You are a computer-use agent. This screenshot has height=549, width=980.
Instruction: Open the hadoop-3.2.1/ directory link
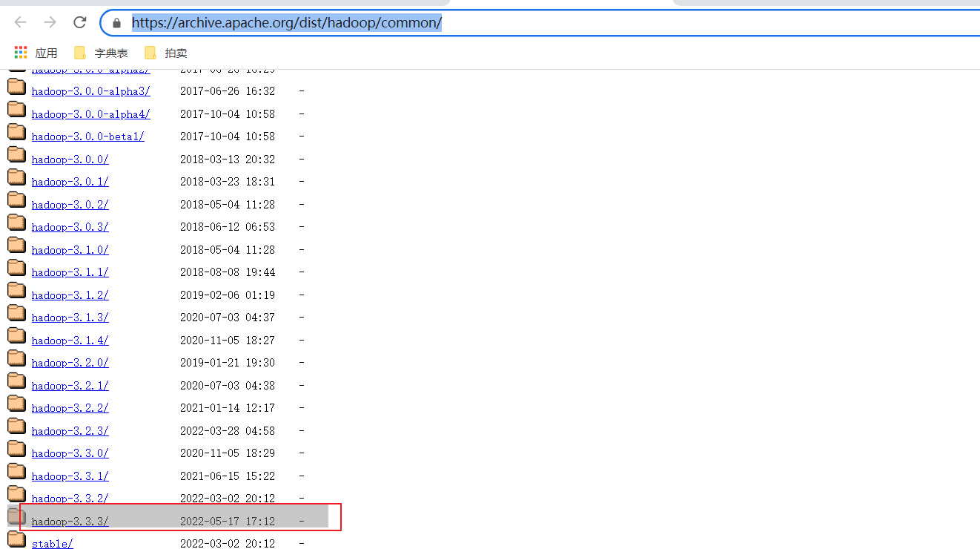point(70,386)
